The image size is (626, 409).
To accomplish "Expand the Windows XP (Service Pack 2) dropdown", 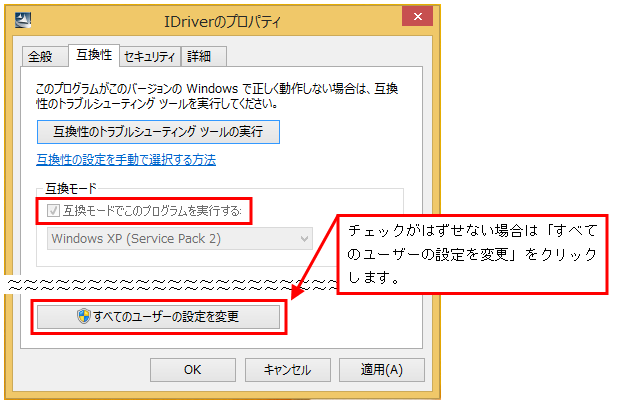I will pos(180,239).
